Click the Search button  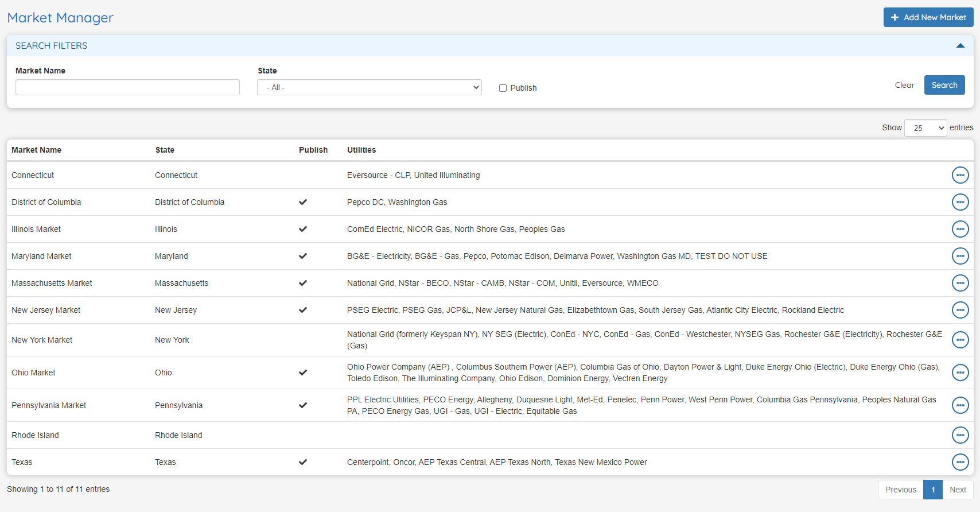pyautogui.click(x=944, y=85)
